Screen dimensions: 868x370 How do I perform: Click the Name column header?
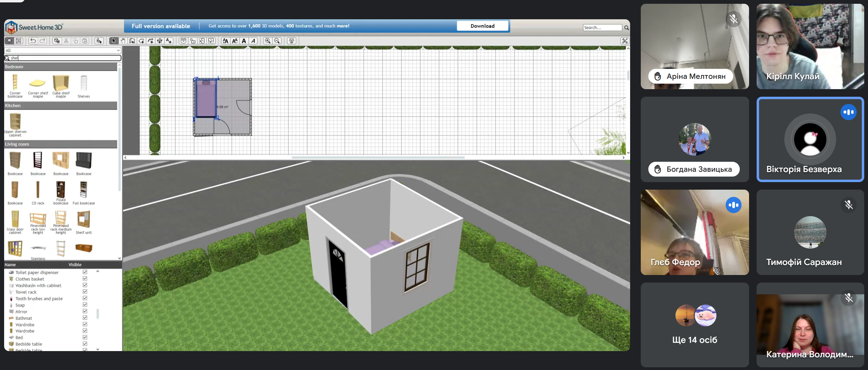pyautogui.click(x=10, y=265)
